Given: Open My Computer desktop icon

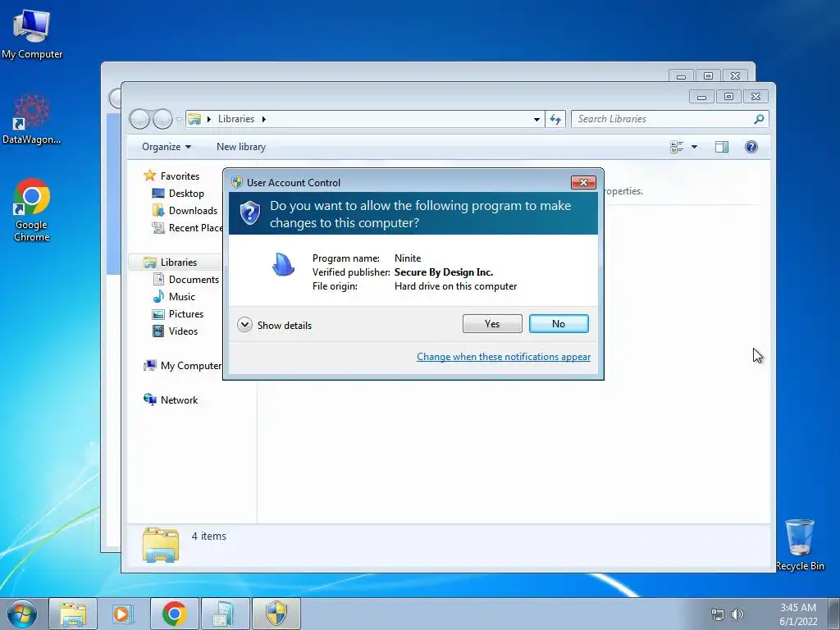Looking at the screenshot, I should (32, 34).
